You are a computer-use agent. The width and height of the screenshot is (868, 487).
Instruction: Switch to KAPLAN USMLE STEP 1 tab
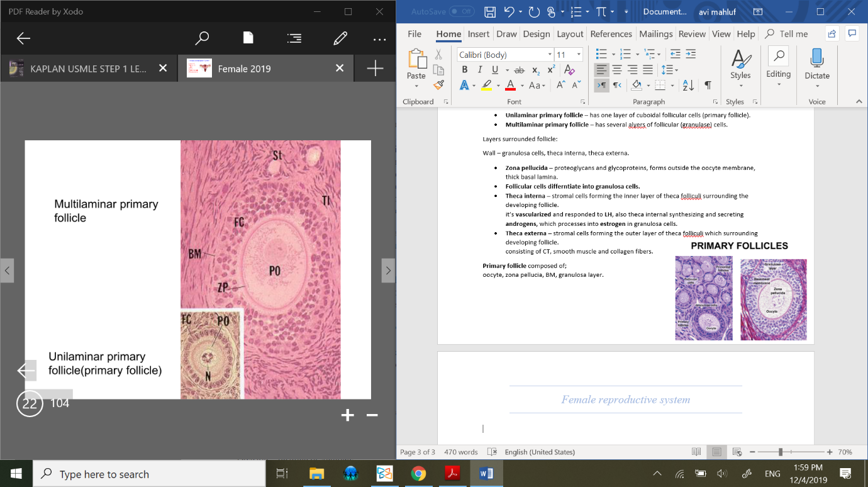point(88,69)
